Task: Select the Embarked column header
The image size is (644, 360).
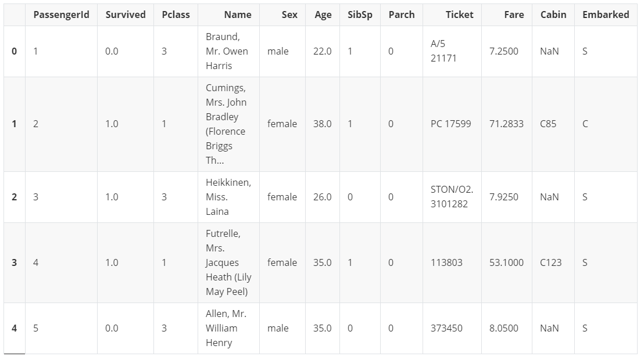Action: point(606,15)
